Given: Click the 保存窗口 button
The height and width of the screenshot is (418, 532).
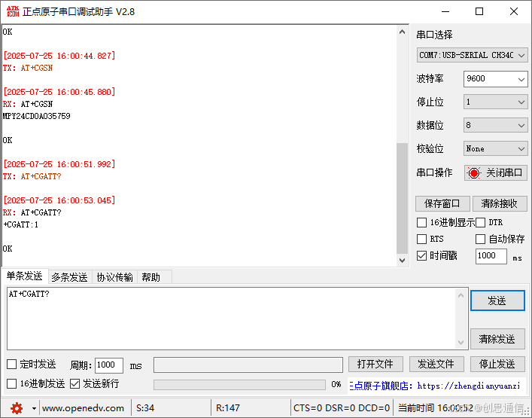Looking at the screenshot, I should point(442,204).
